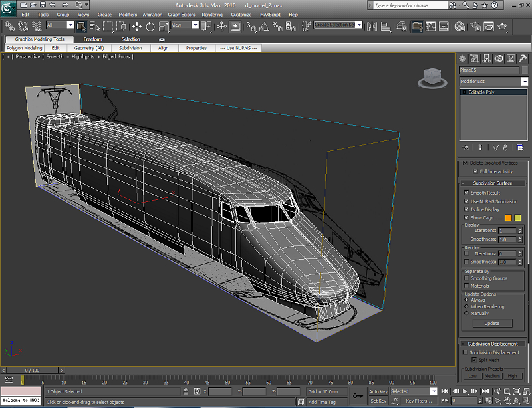Click the orange Show Cage color swatch
This screenshot has height=408, width=532.
(509, 217)
